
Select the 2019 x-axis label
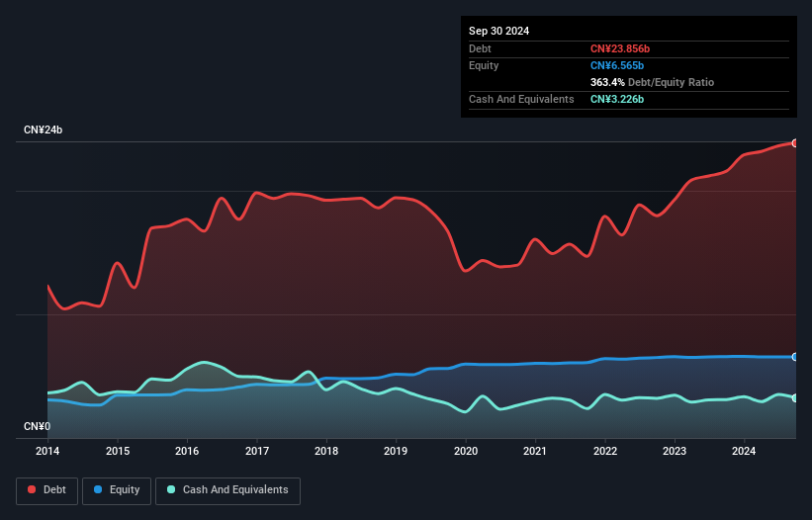pyautogui.click(x=396, y=451)
